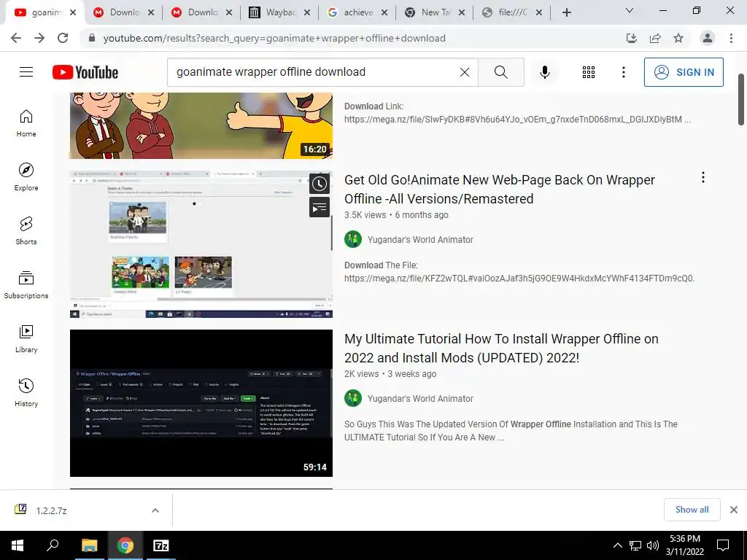Screen dimensions: 747x560
Task: Show hidden system tray icons
Action: pos(617,545)
